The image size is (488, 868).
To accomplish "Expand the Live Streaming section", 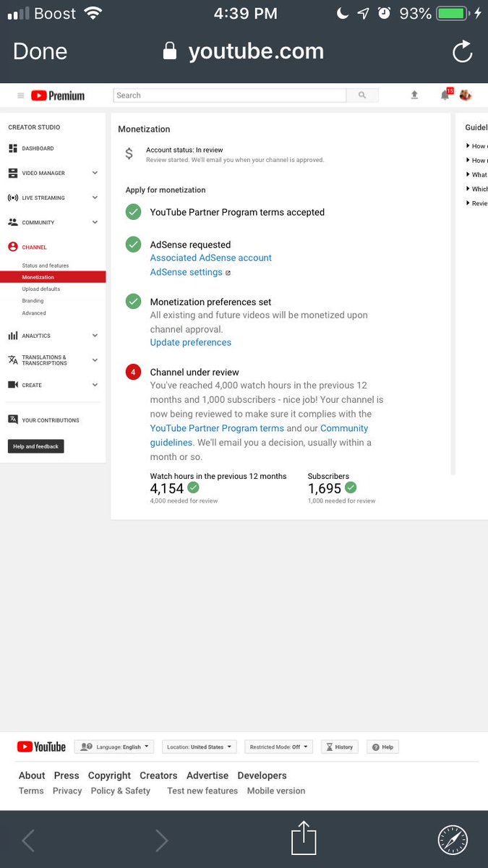I will click(95, 197).
